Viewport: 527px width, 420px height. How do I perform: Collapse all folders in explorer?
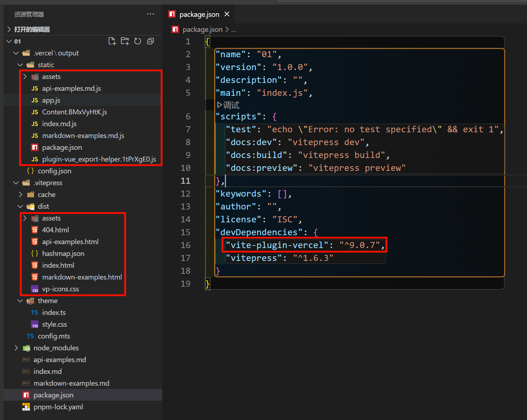[151, 41]
